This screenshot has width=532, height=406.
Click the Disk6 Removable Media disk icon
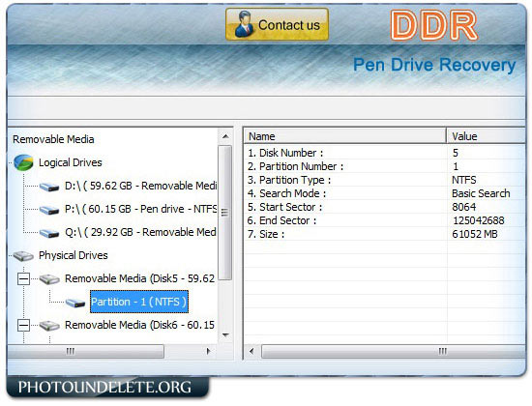tap(49, 326)
